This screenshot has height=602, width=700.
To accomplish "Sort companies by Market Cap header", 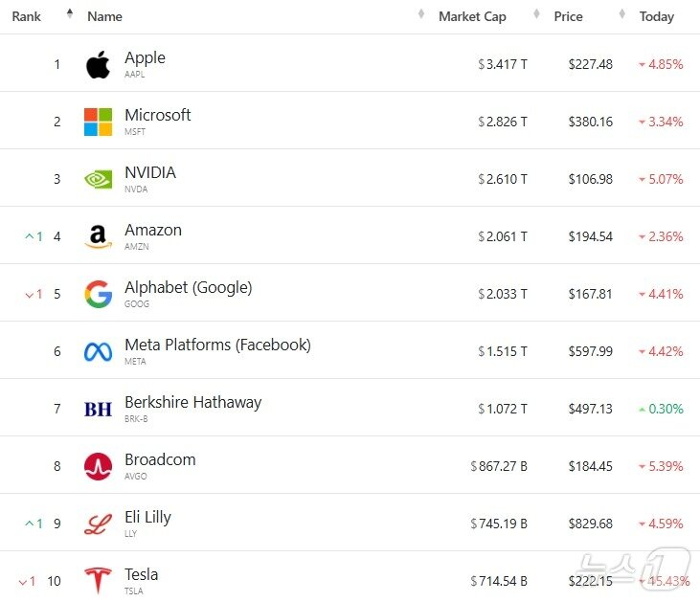I will tap(472, 16).
